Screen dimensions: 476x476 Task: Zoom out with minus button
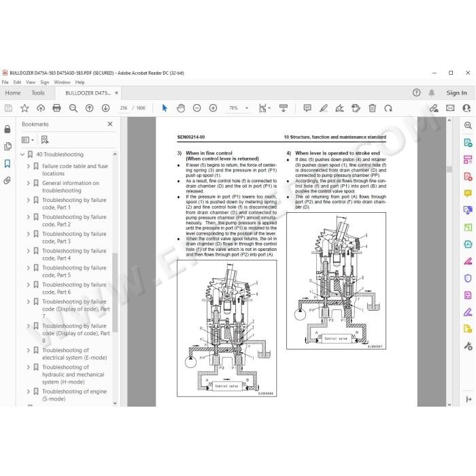(197, 108)
